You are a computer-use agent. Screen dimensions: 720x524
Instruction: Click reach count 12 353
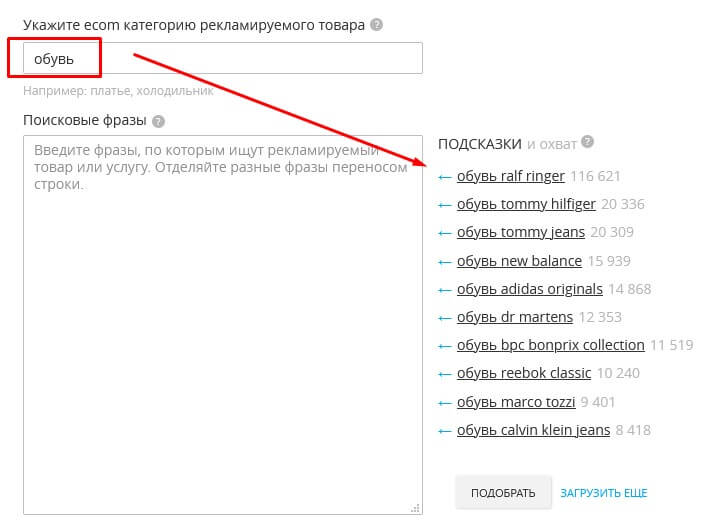click(600, 317)
